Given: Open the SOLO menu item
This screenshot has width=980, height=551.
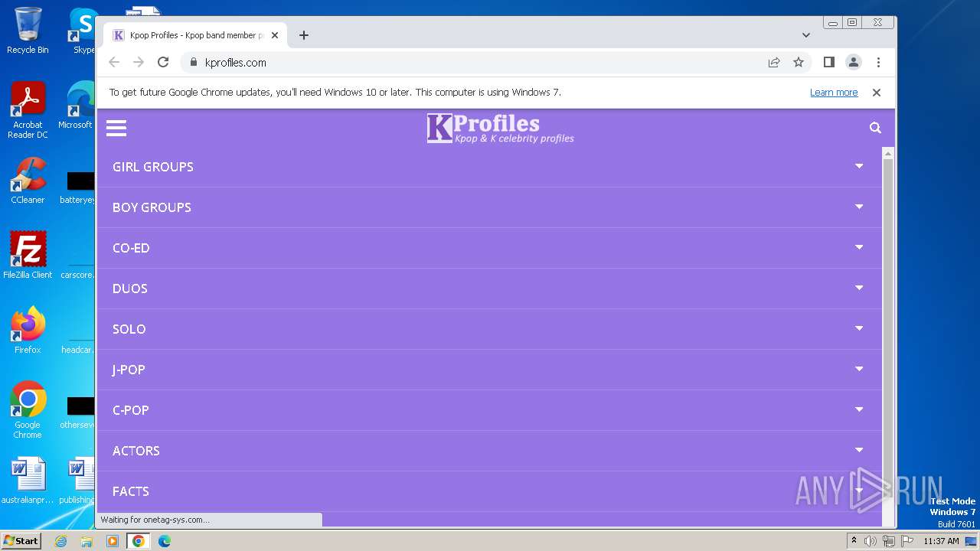Looking at the screenshot, I should tap(129, 329).
